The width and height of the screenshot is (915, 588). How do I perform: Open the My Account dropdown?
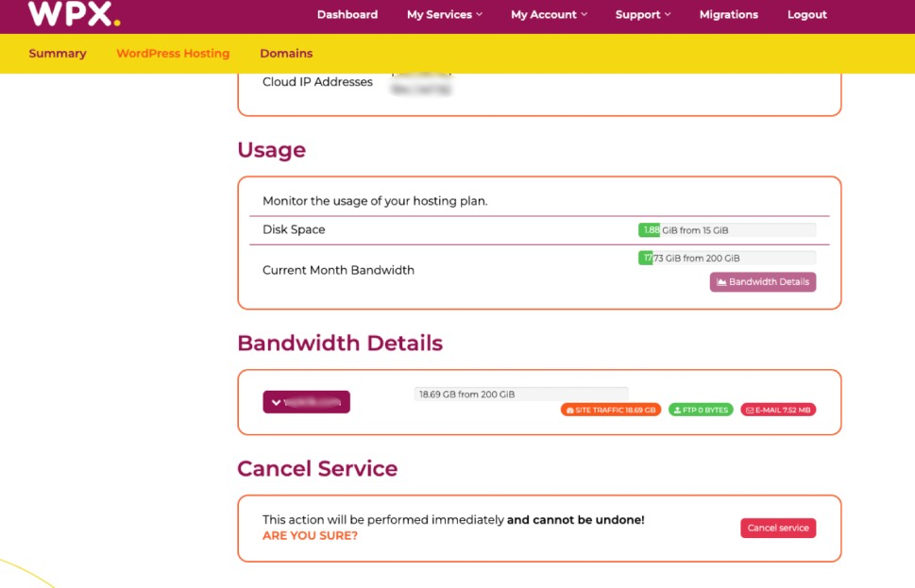[549, 15]
